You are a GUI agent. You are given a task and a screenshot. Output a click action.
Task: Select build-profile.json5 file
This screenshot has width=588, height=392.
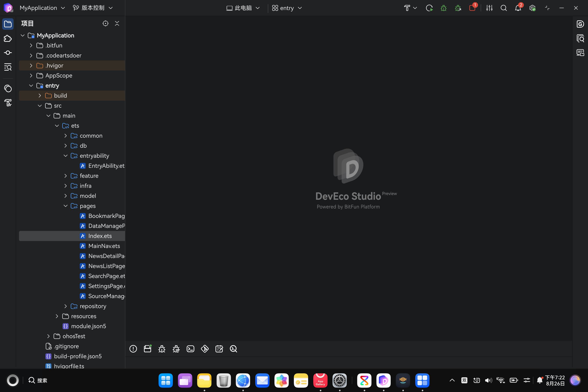pyautogui.click(x=72, y=356)
